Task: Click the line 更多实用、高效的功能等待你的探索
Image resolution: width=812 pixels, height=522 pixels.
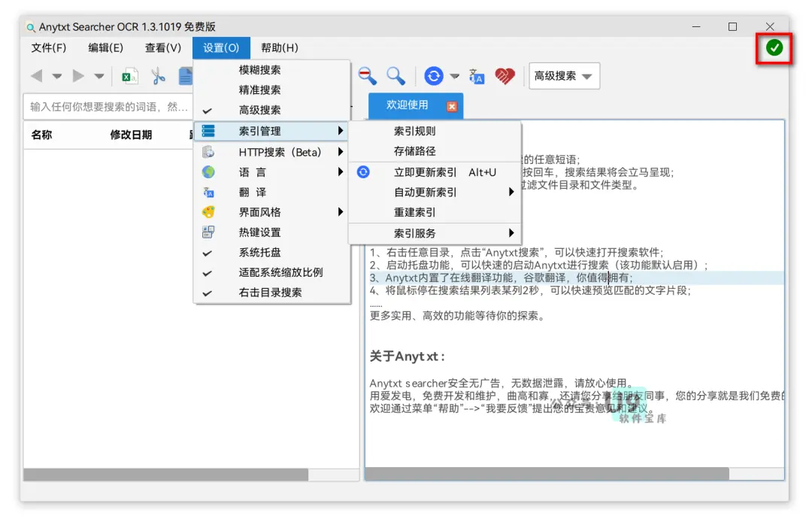Action: [458, 316]
